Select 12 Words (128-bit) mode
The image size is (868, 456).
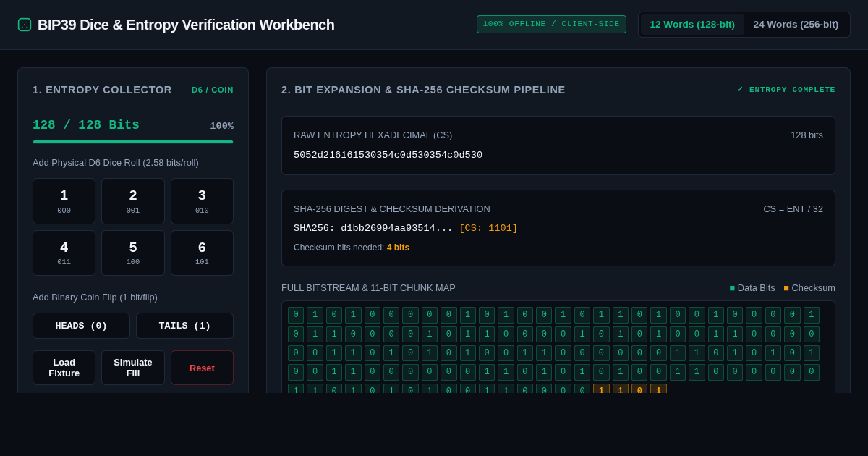692,25
